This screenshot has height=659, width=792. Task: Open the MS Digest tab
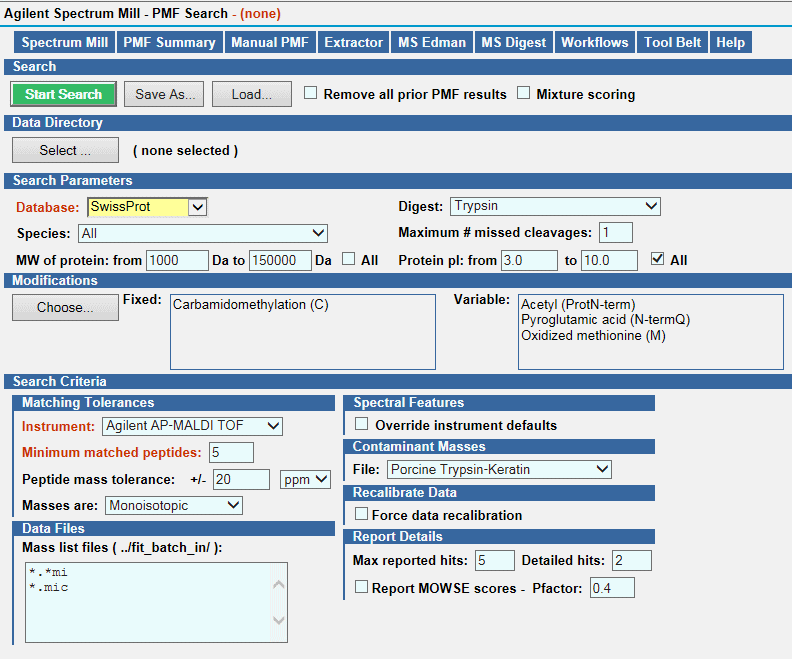[x=513, y=42]
